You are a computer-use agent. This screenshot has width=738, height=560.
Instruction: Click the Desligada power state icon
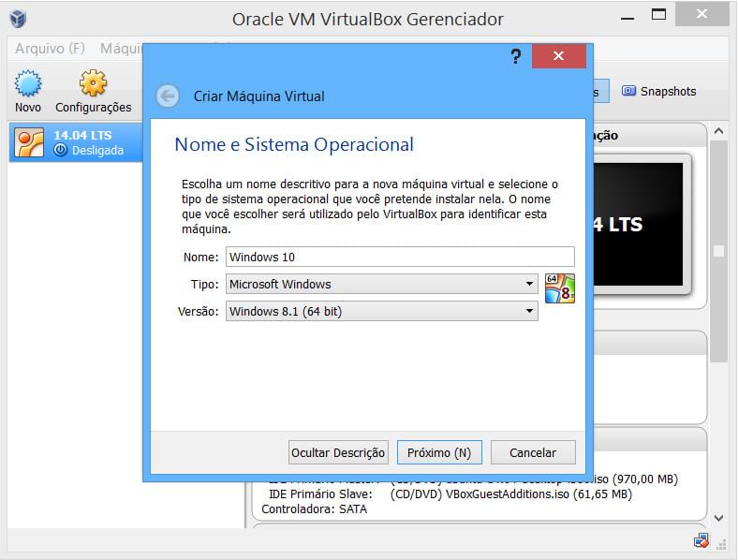[60, 150]
